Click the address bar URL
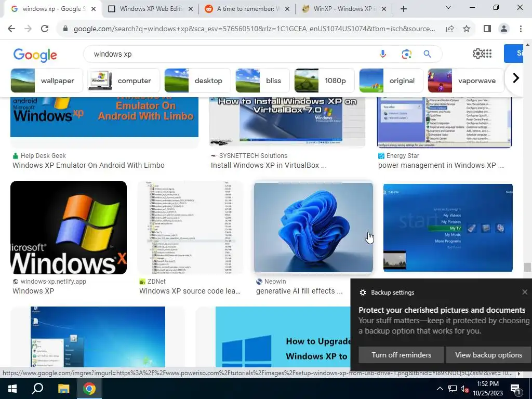532x399 pixels. click(x=254, y=29)
